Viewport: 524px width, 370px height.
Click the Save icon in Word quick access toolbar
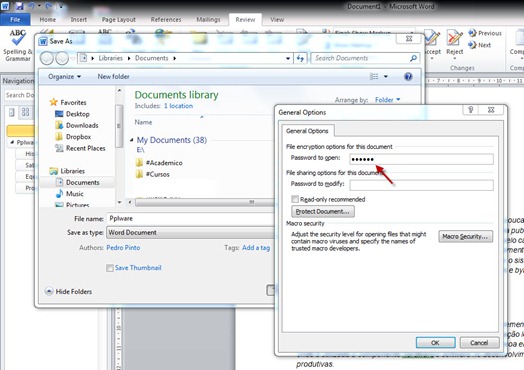(19, 6)
